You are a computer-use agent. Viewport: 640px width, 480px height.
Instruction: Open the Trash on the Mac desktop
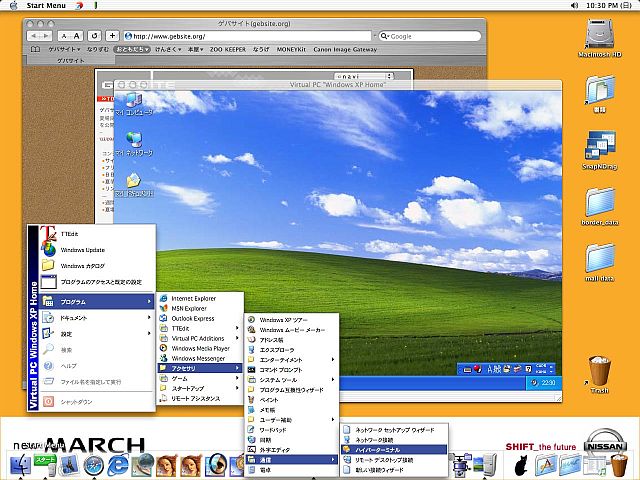coord(600,372)
